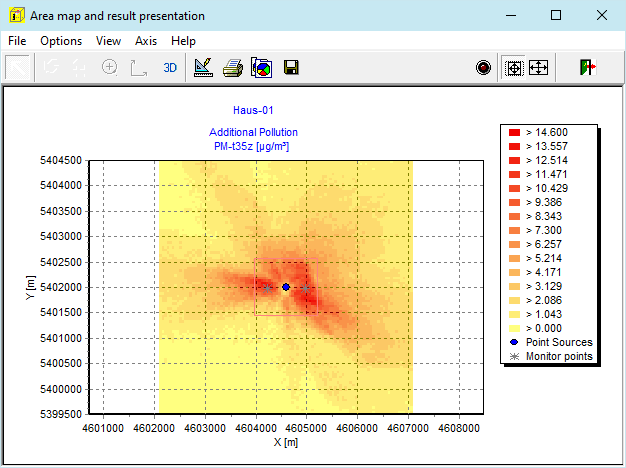
Task: Click the Monitor points legend entry
Action: (551, 356)
